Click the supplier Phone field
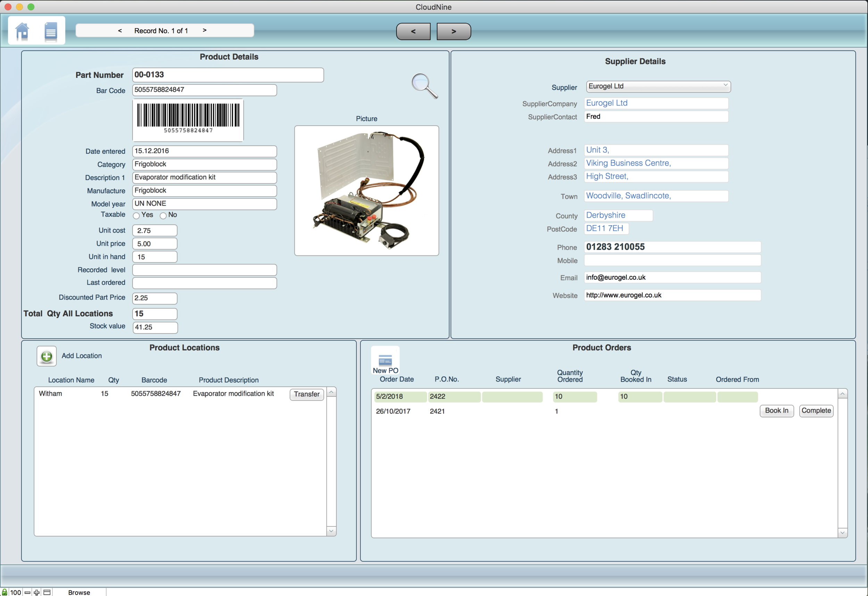Viewport: 868px width, 596px height. coord(672,247)
